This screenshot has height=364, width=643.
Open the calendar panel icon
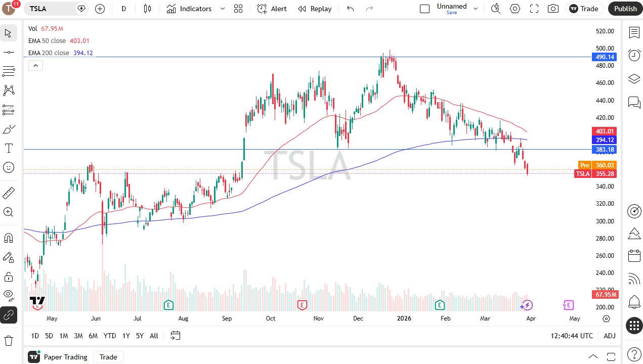[634, 256]
